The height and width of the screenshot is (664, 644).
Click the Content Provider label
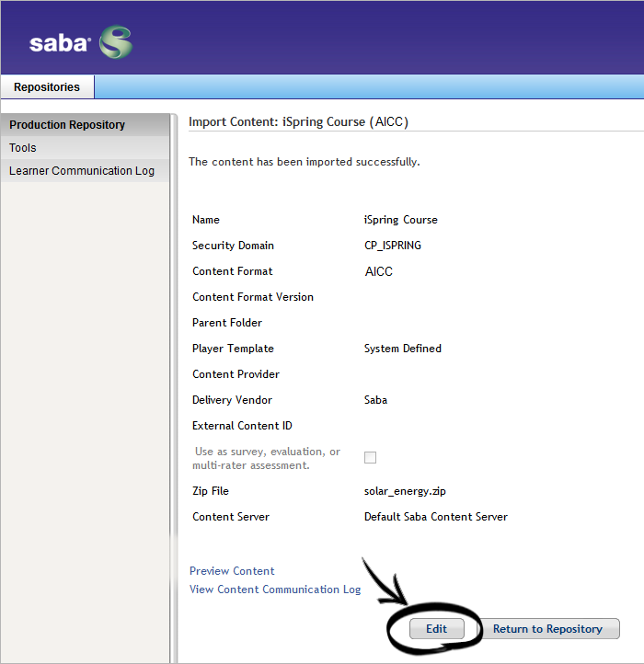coord(236,374)
